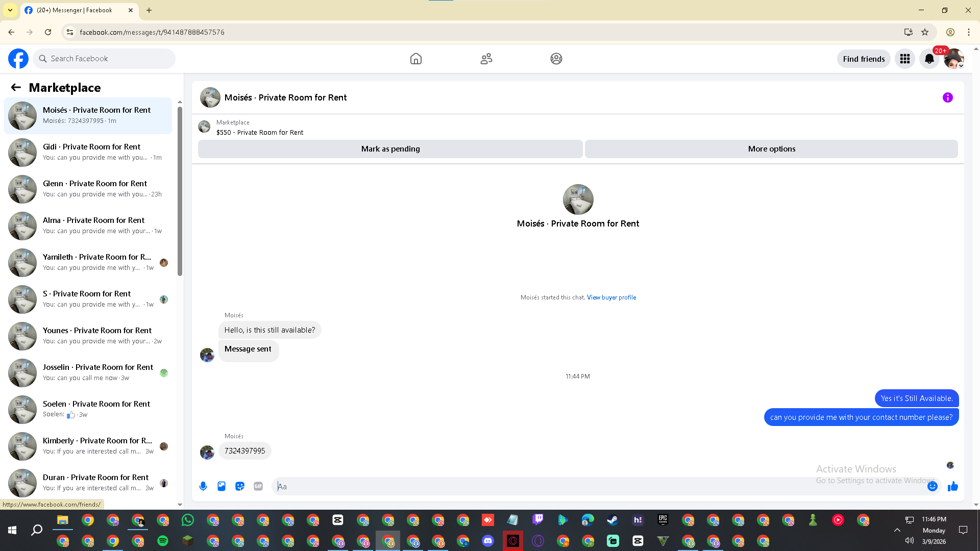Screen dimensions: 980x551
Task: Open the Facebook menu grid icon
Action: point(904,59)
